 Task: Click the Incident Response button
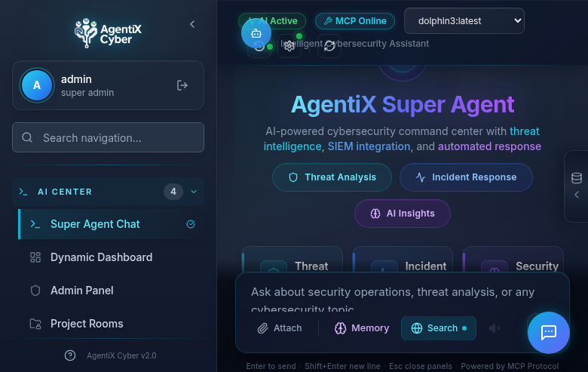(x=466, y=177)
